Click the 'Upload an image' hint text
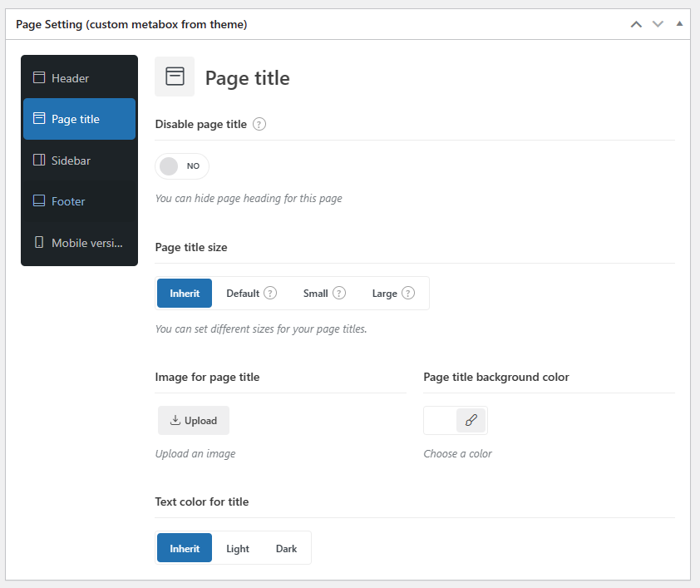The width and height of the screenshot is (700, 588). click(x=195, y=453)
